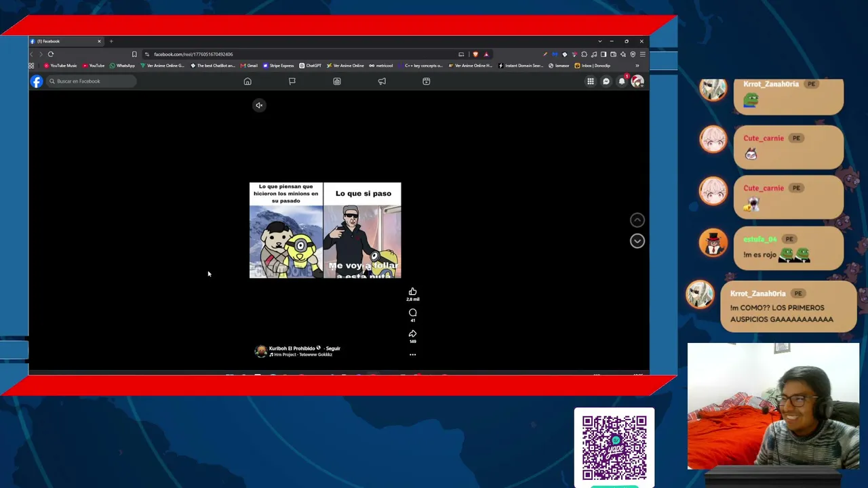Screen dimensions: 868x488
Task: Reload the page with the refresh icon
Action: (51, 54)
